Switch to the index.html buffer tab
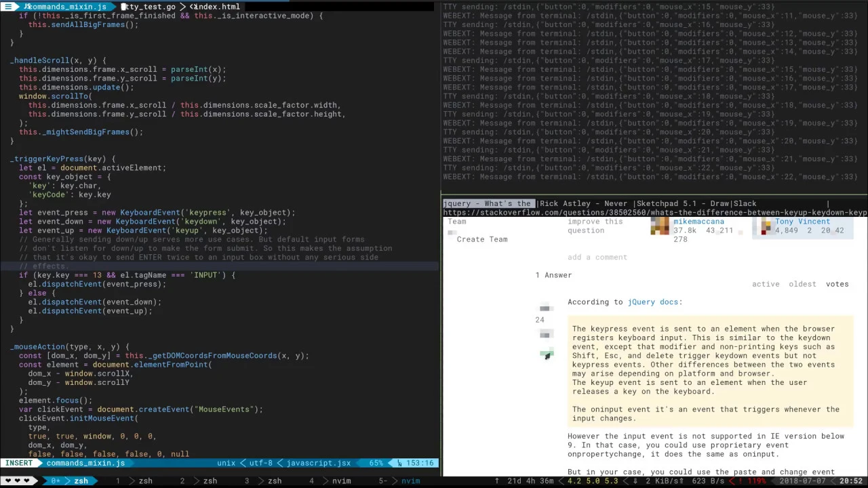Image resolution: width=868 pixels, height=488 pixels. 216,7
